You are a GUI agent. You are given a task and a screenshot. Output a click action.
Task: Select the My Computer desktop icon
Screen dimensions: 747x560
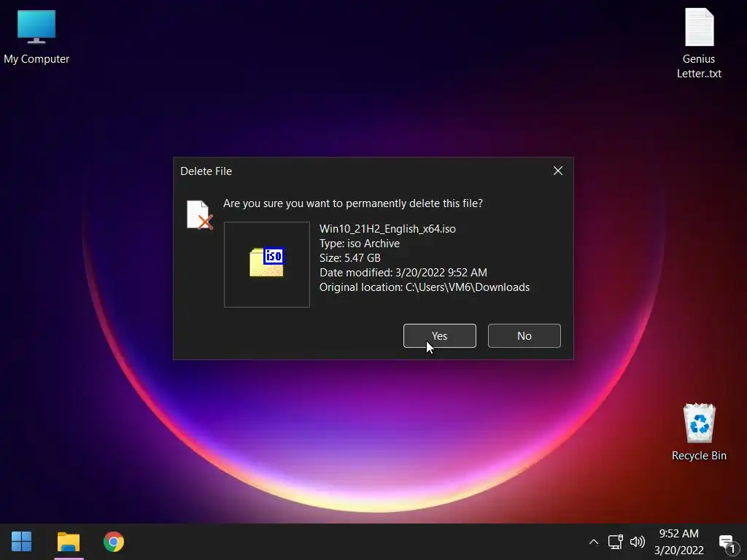pos(36,37)
